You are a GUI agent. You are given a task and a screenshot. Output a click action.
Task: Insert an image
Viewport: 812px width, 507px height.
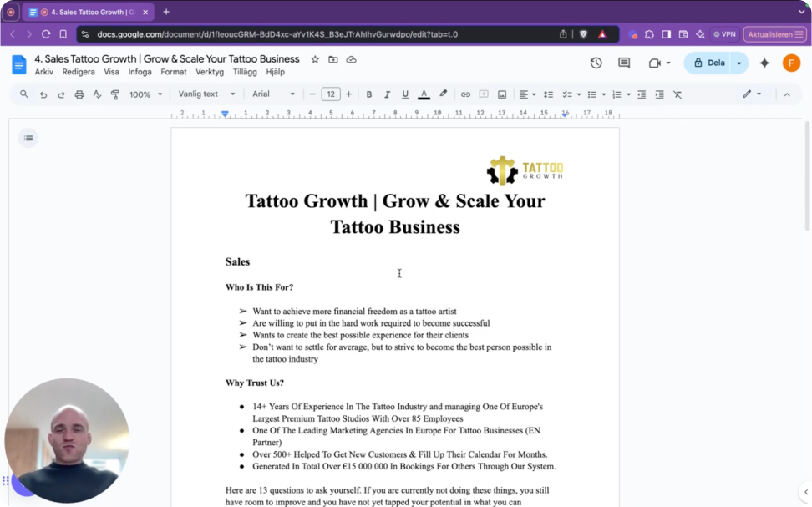point(502,94)
